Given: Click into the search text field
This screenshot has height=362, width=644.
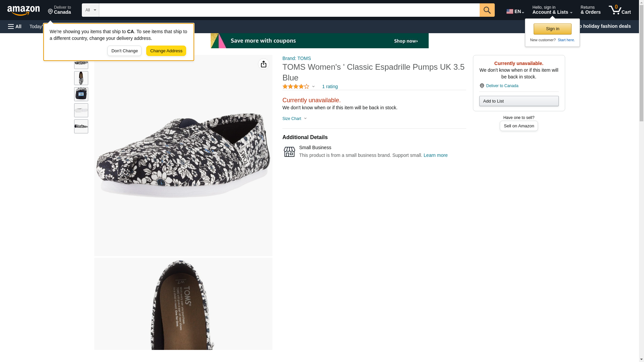Looking at the screenshot, I should 289,10.
